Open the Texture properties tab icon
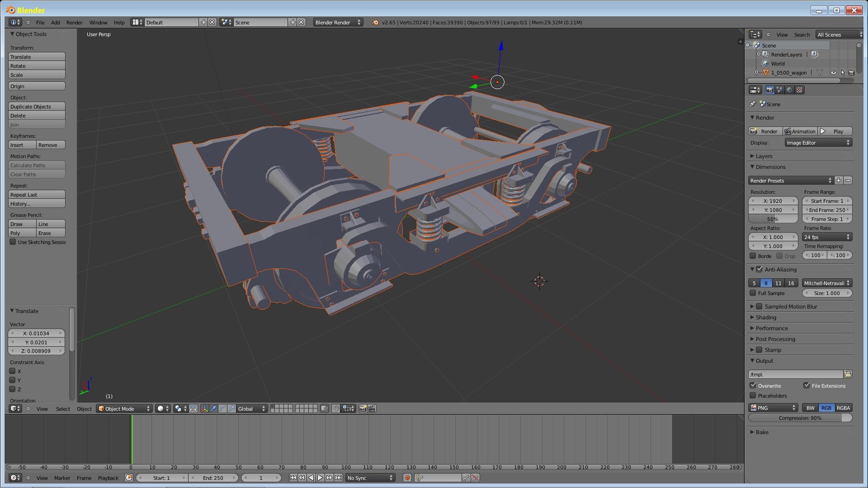 799,90
